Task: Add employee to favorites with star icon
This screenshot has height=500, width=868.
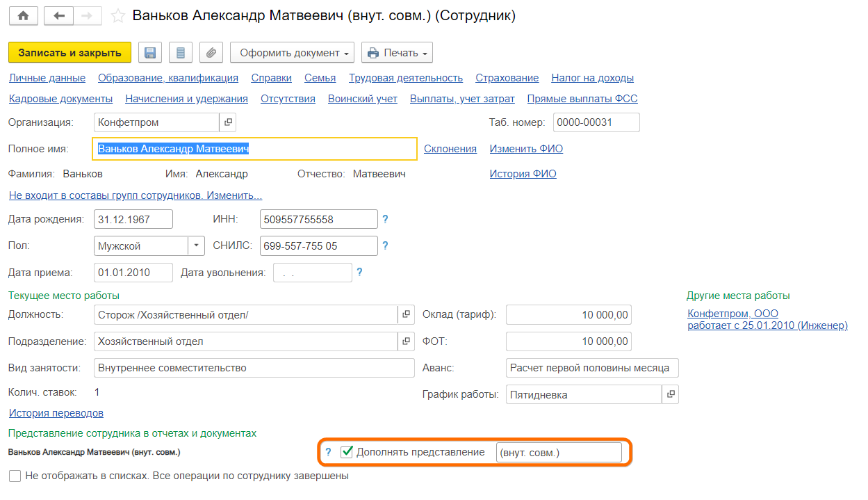Action: click(x=118, y=16)
